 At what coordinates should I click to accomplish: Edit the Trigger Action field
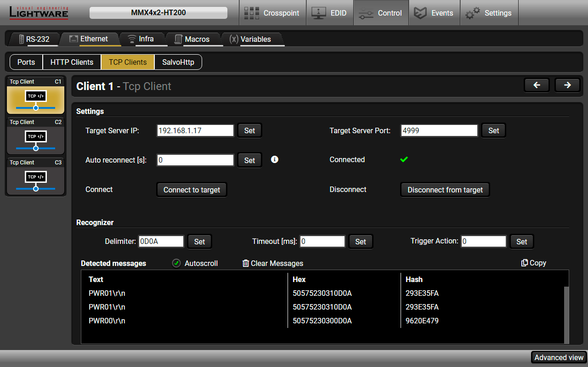point(484,241)
